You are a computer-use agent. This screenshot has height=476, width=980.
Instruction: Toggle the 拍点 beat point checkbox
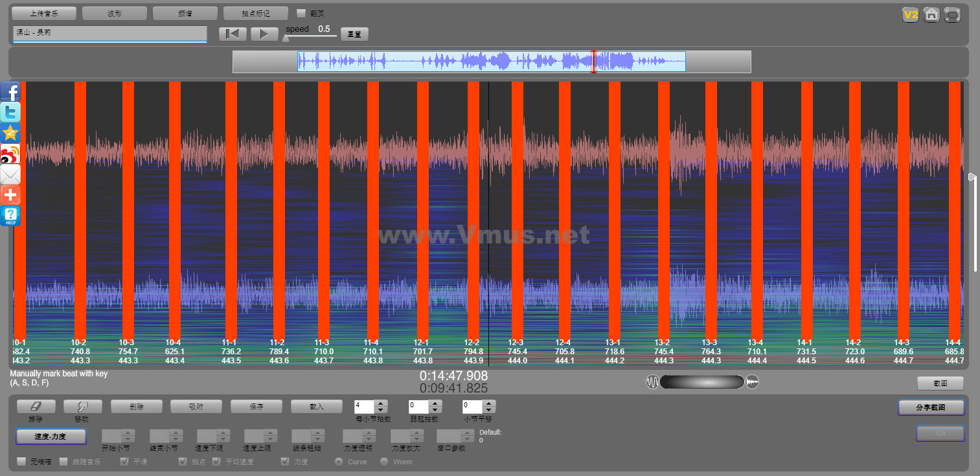[183, 462]
